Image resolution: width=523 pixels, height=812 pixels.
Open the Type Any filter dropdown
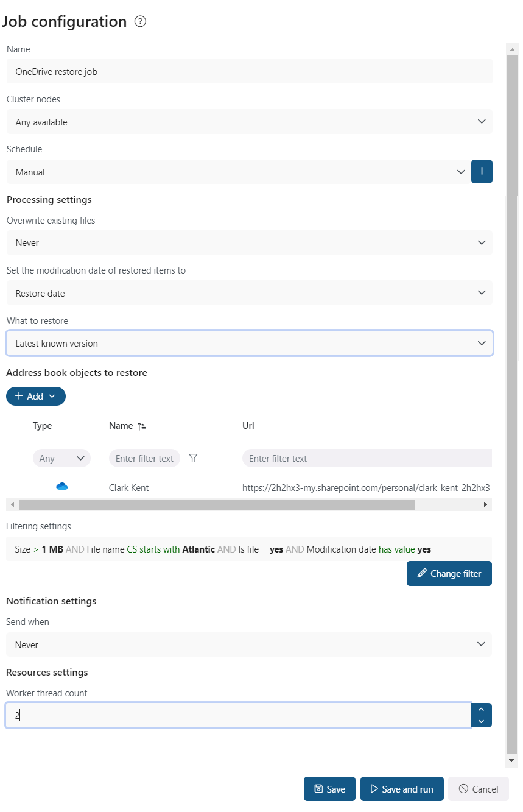click(x=61, y=459)
